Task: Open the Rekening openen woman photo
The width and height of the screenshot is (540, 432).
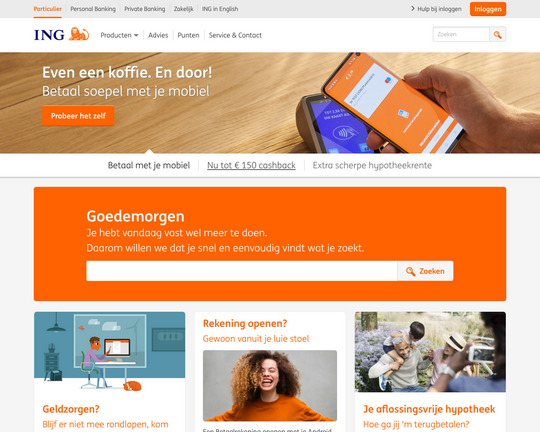Action: tap(270, 386)
